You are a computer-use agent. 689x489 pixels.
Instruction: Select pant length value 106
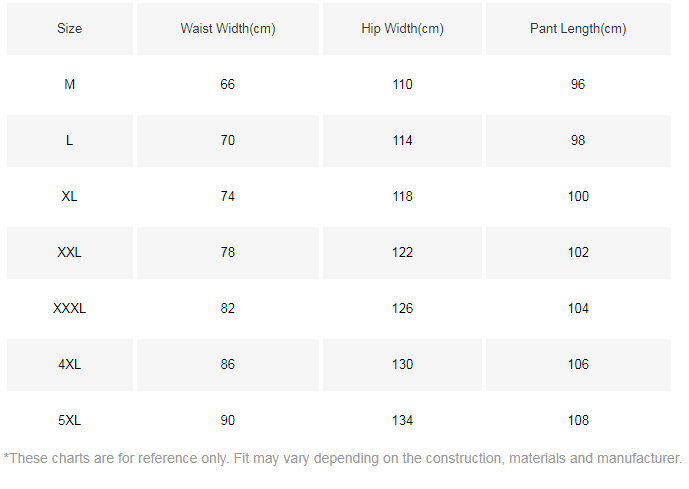click(x=578, y=365)
